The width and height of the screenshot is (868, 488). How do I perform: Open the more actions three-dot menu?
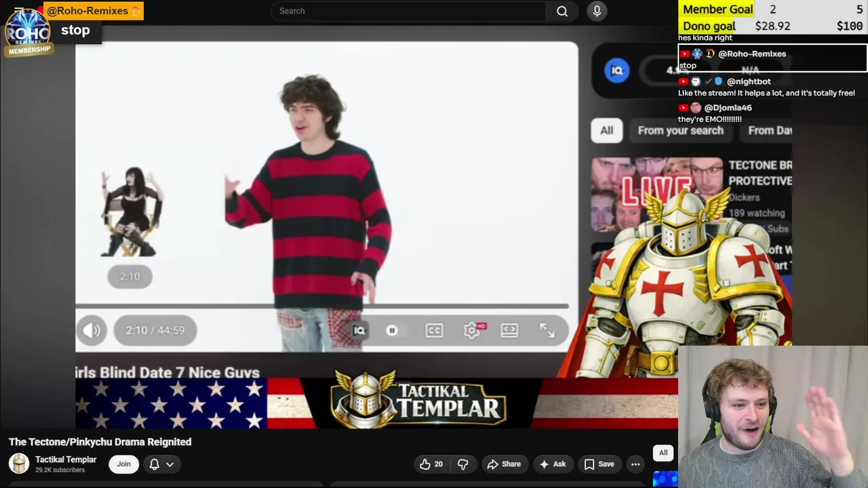[635, 464]
